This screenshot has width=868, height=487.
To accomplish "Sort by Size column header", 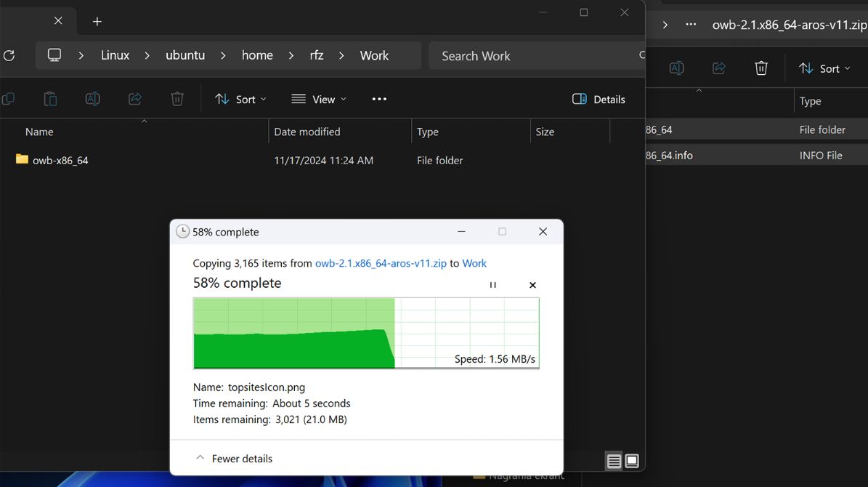I will pos(545,132).
